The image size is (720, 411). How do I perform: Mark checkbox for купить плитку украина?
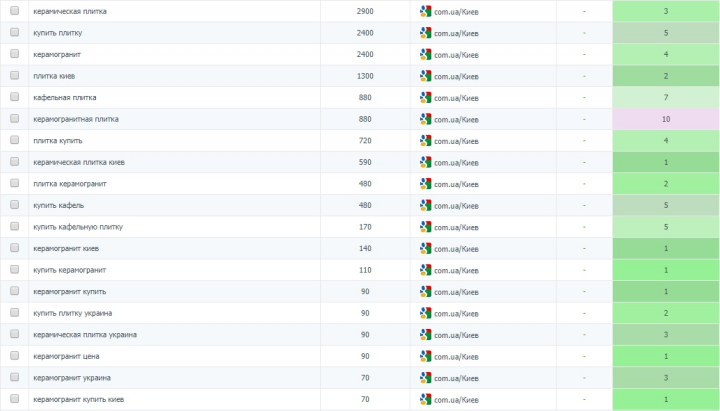pyautogui.click(x=15, y=313)
